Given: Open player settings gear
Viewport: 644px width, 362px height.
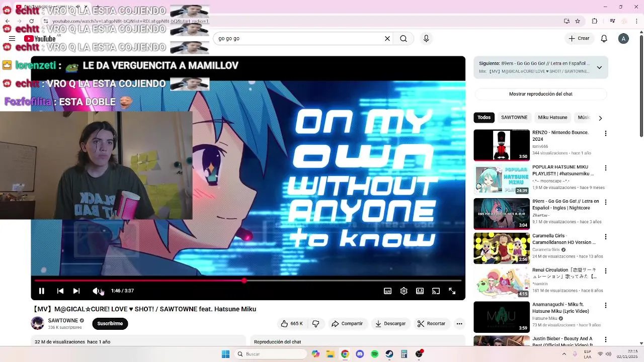Looking at the screenshot, I should tap(404, 291).
